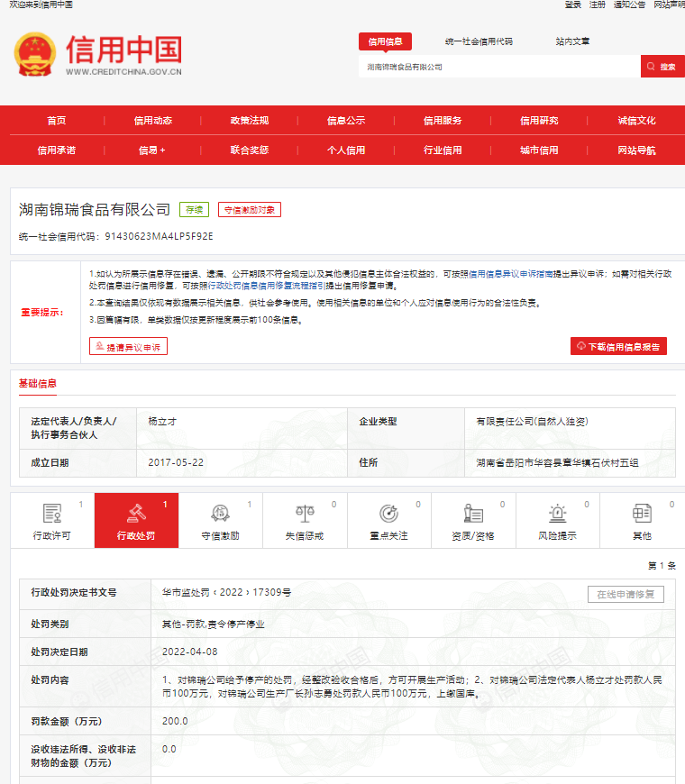Click the 重要提示 label
Screen dimensions: 685x784
coord(42,313)
